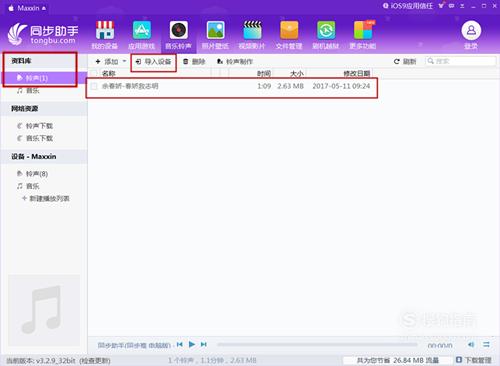This screenshot has width=500, height=366.
Task: Open the 文件管理 file manager
Action: click(289, 35)
